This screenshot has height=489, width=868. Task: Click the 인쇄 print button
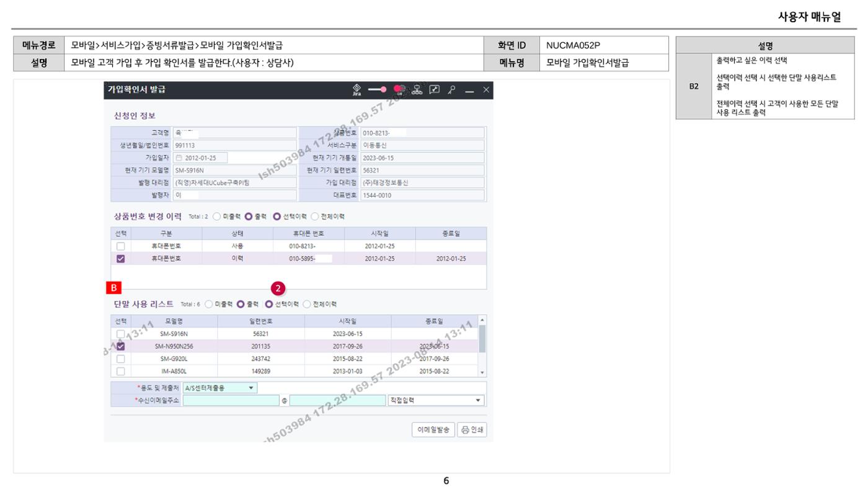click(472, 429)
